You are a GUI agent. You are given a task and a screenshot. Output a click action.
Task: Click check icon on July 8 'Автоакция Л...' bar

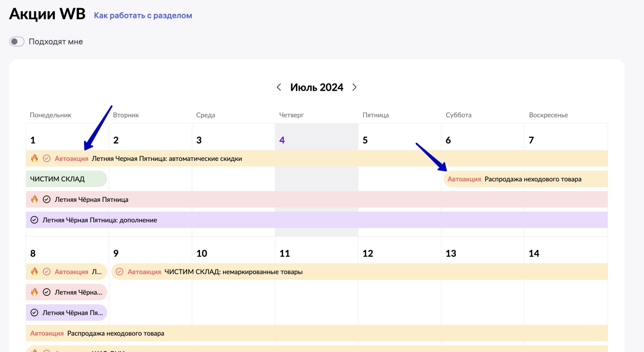pos(47,272)
